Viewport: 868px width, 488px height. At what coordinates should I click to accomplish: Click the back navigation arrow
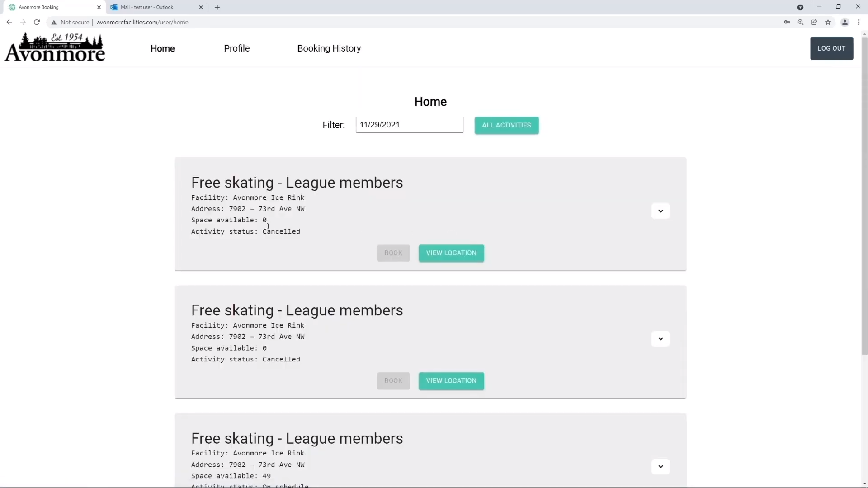(9, 22)
